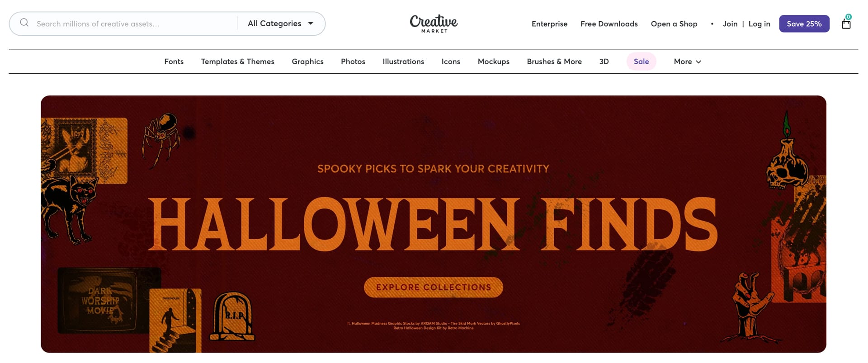Open the Free Downloads page
The height and width of the screenshot is (363, 868).
click(x=609, y=24)
